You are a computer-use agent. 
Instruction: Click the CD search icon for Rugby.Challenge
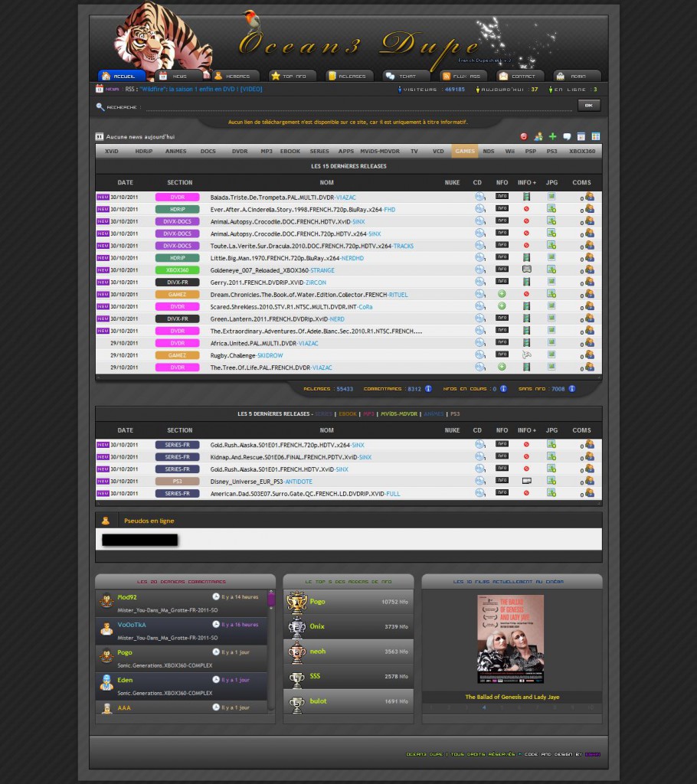tap(479, 354)
